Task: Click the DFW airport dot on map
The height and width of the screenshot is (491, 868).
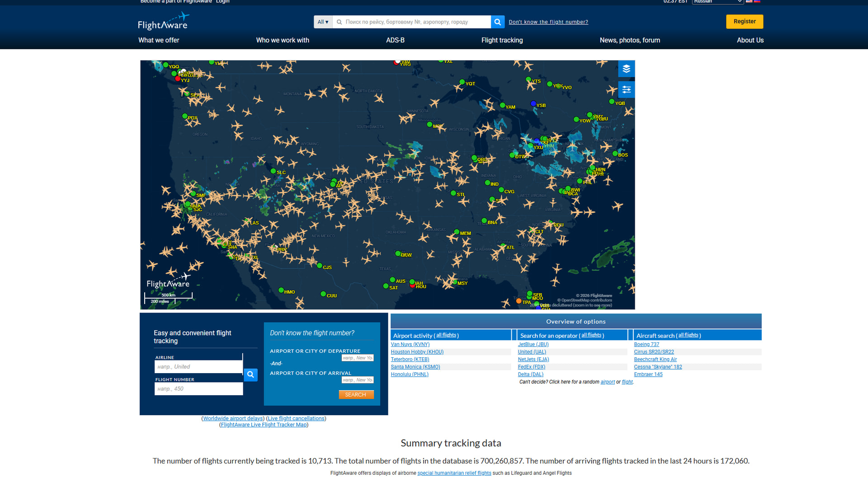Action: point(398,254)
